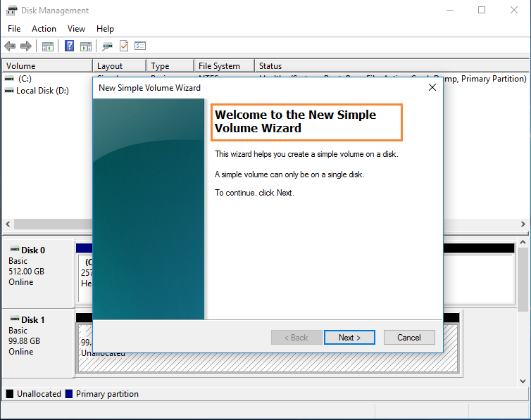Screen dimensions: 531x420
Task: Click the Primary partition legend text
Action: point(107,394)
